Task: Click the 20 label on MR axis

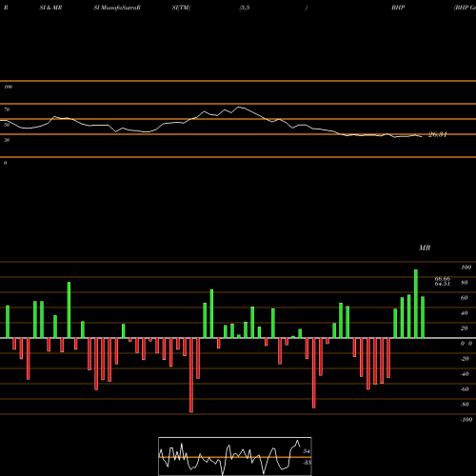Action: coord(465,328)
